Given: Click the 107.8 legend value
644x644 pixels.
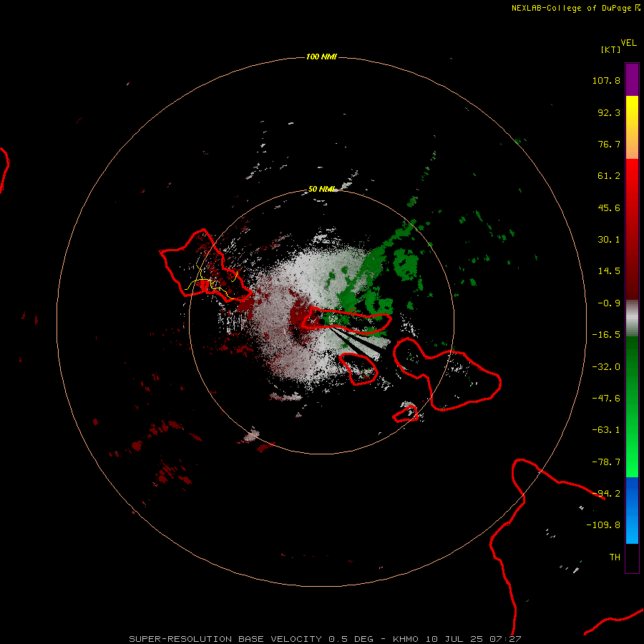Looking at the screenshot, I should coord(606,80).
